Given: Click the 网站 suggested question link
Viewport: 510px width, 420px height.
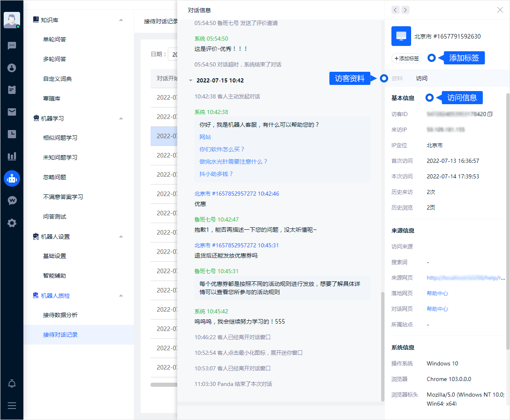Looking at the screenshot, I should tap(205, 137).
